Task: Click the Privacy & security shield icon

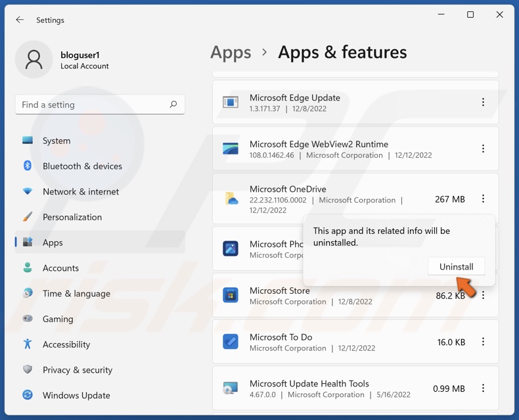Action: click(x=28, y=370)
